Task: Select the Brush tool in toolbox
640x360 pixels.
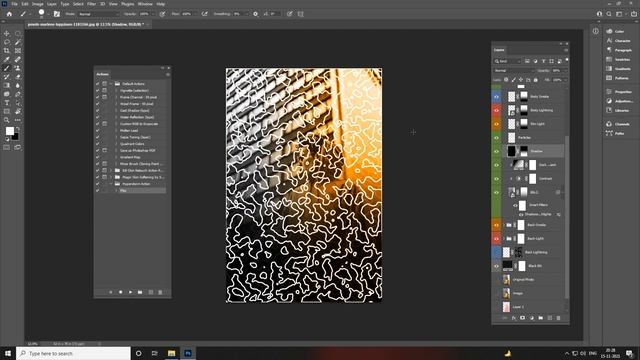Action: (x=7, y=68)
